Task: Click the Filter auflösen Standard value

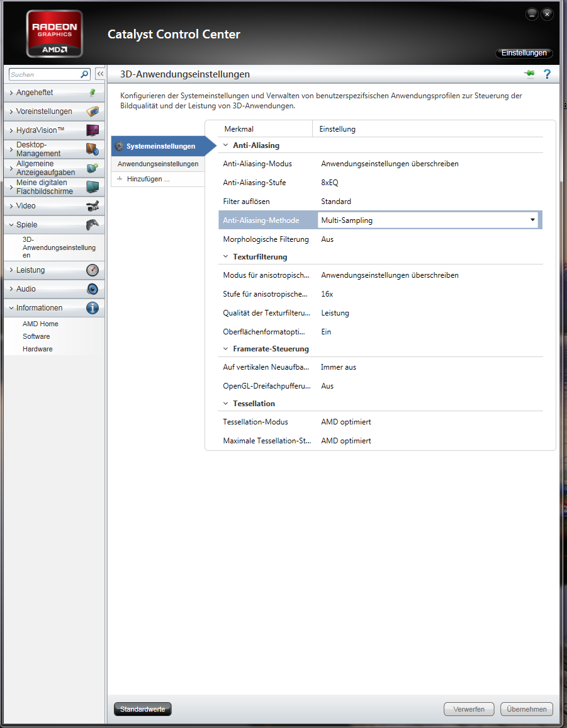Action: [336, 201]
